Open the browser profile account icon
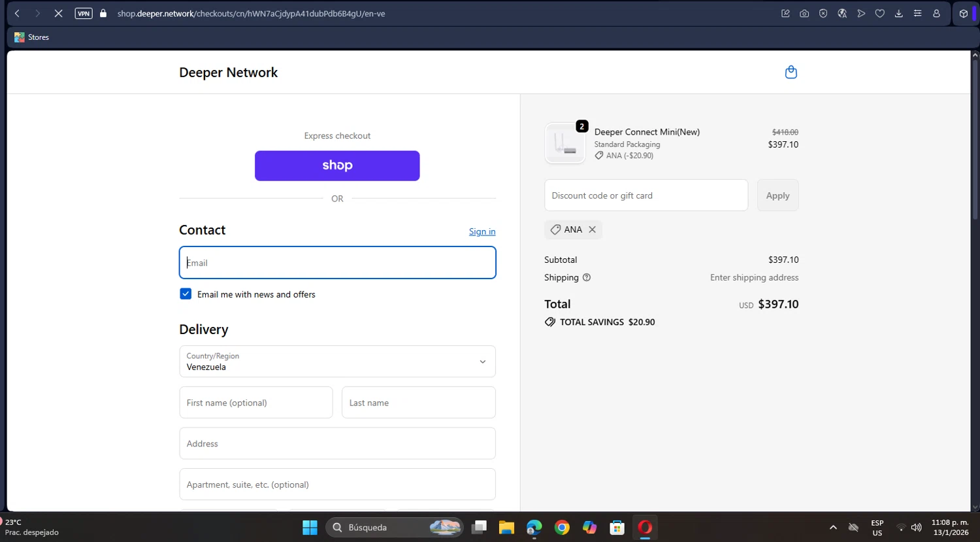980x542 pixels. coord(936,13)
